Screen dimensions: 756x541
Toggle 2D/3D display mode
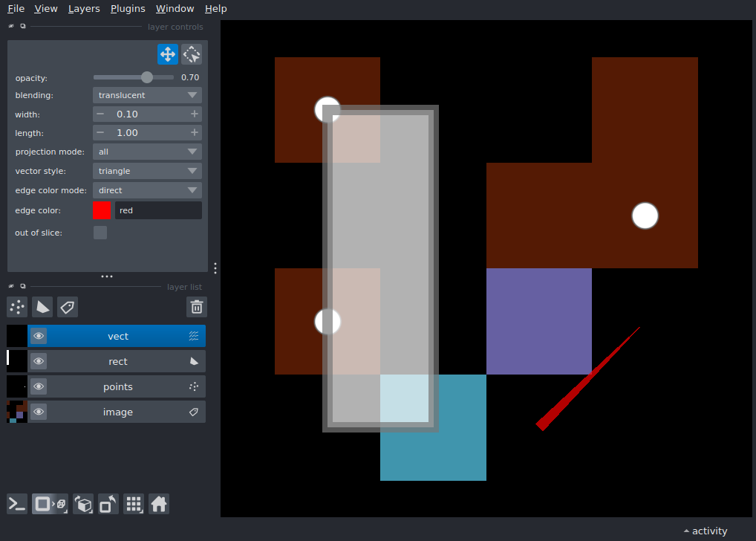point(50,504)
